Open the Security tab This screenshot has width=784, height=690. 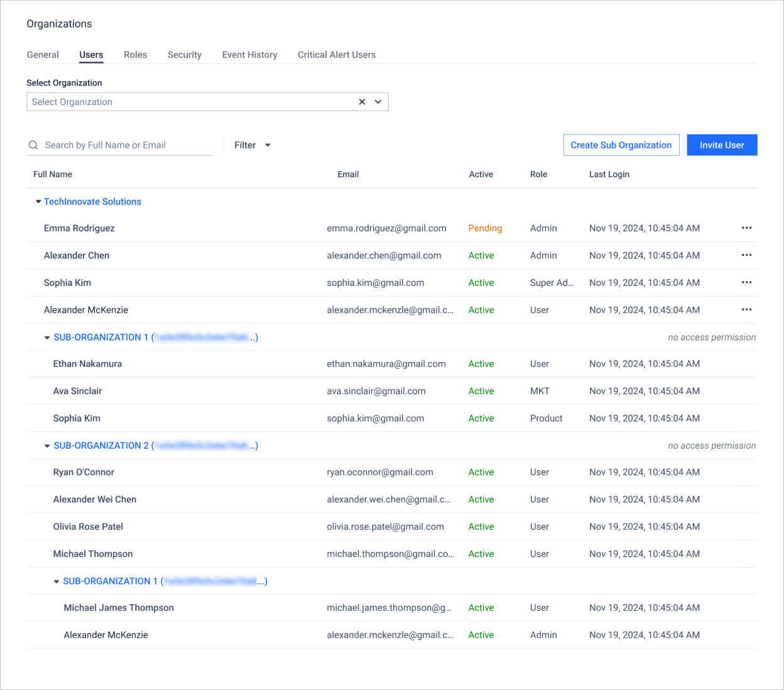184,55
